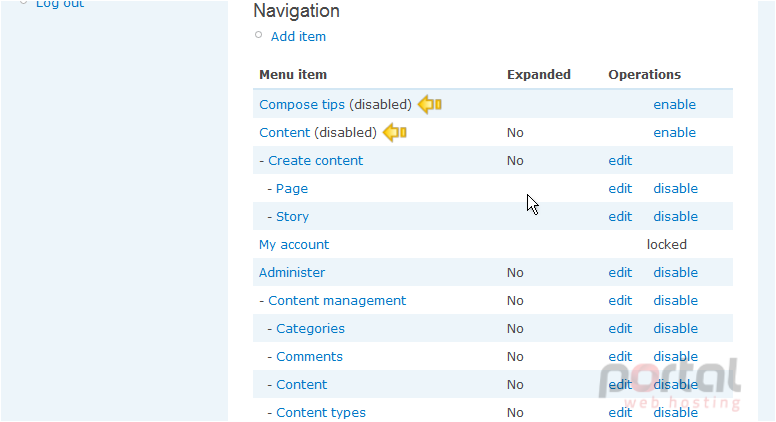
Task: Disable the Categories menu item
Action: pos(676,328)
